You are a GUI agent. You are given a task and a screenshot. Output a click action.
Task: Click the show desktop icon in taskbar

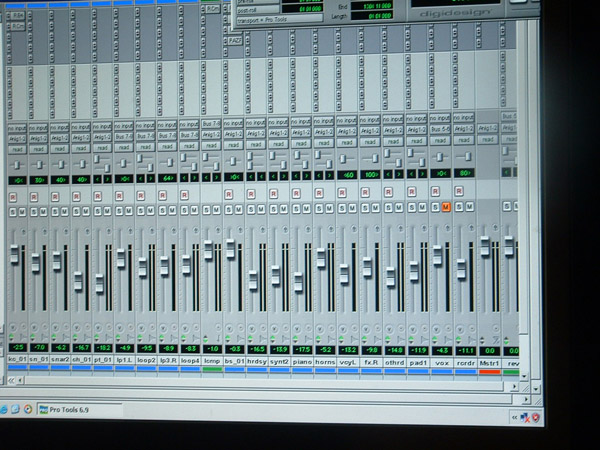pyautogui.click(x=15, y=409)
